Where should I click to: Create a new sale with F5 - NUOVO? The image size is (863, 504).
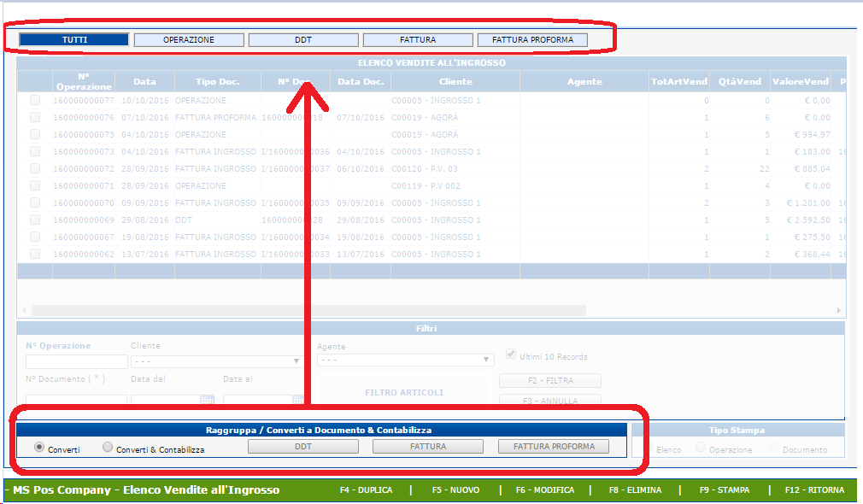[x=455, y=489]
